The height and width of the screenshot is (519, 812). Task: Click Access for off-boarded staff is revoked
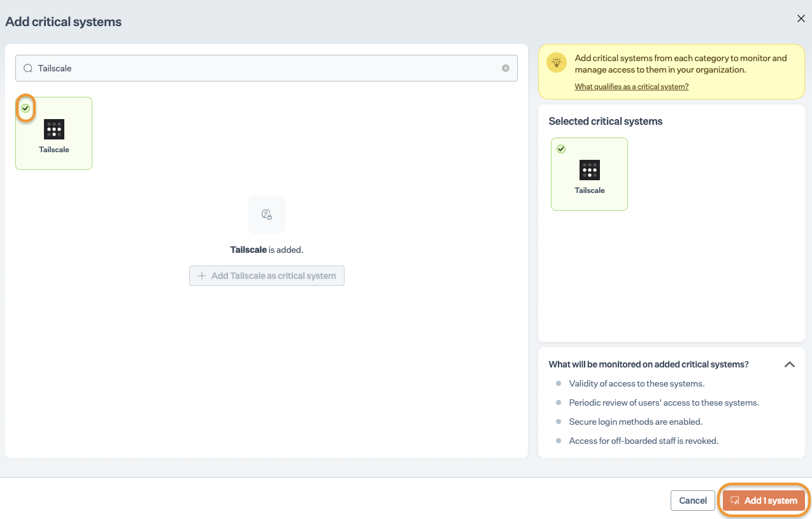[644, 441]
